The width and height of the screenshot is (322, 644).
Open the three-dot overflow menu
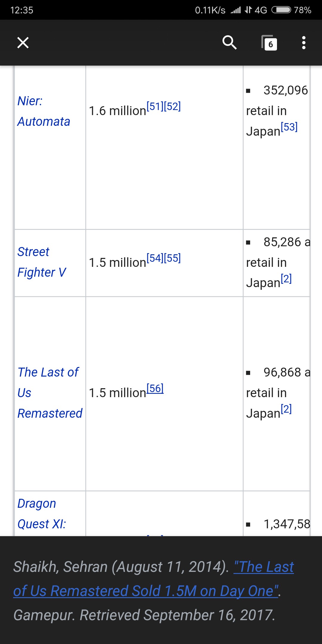tap(304, 43)
